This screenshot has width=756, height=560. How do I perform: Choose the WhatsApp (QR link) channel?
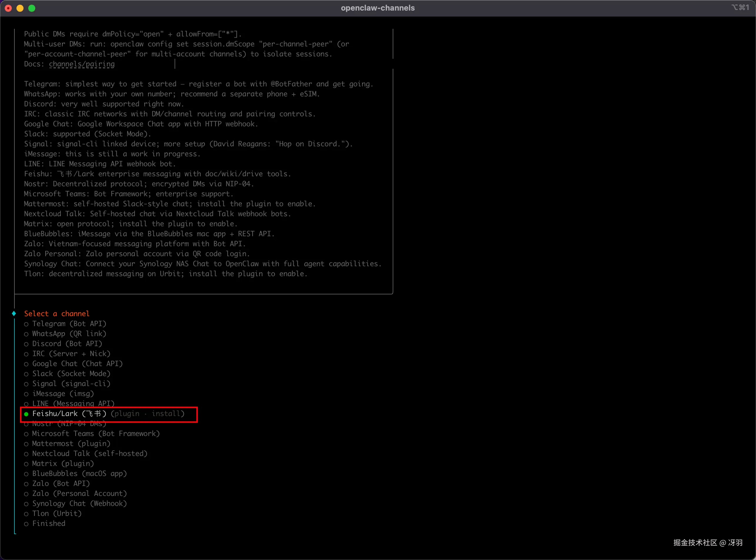click(x=69, y=333)
